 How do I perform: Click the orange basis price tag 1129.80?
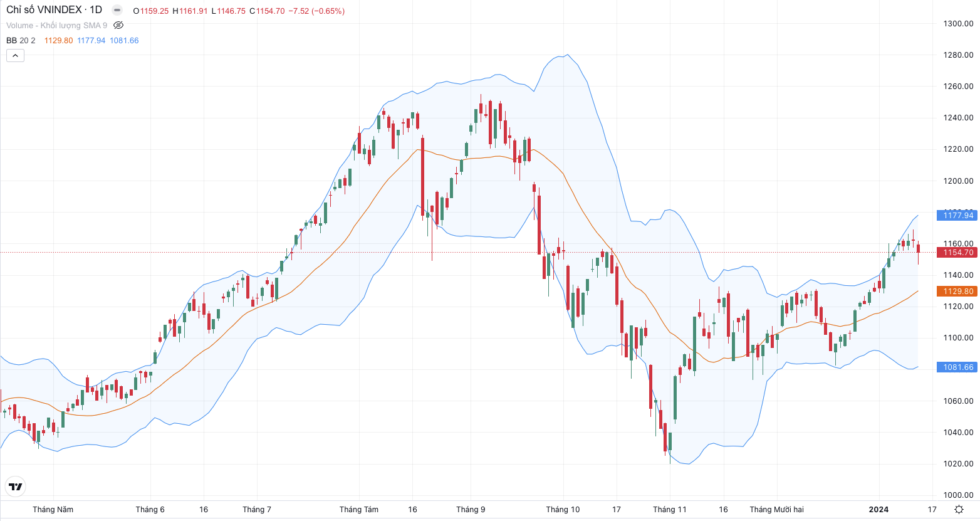coord(957,292)
